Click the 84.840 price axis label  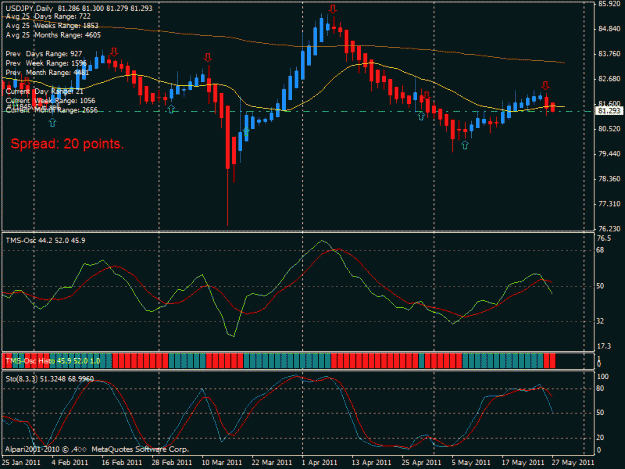[609, 29]
